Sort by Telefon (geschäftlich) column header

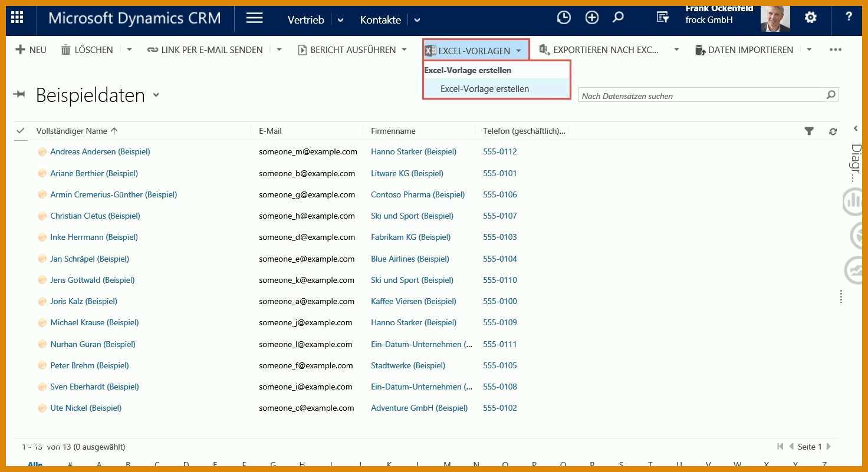524,131
